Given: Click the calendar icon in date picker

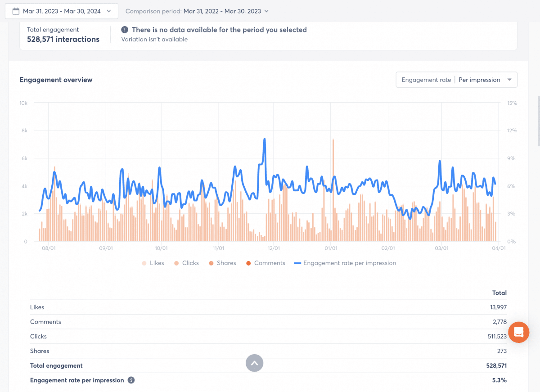Looking at the screenshot, I should [16, 11].
